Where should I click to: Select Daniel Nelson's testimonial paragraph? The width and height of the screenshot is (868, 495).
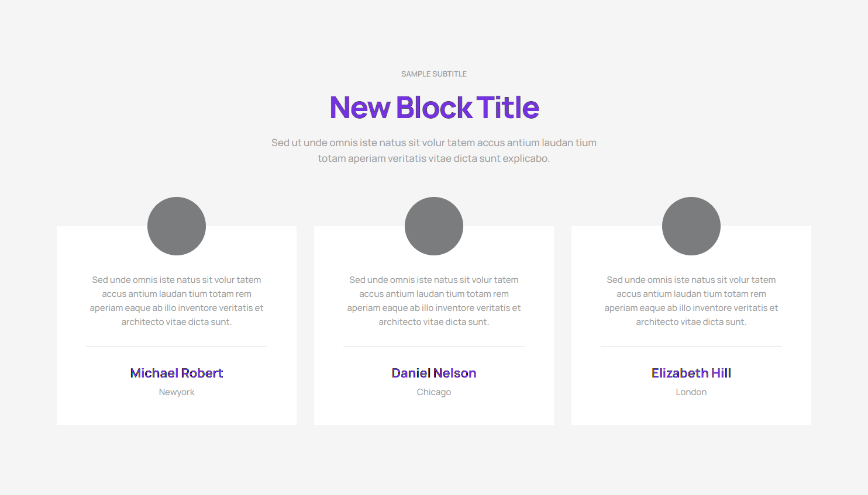click(434, 301)
